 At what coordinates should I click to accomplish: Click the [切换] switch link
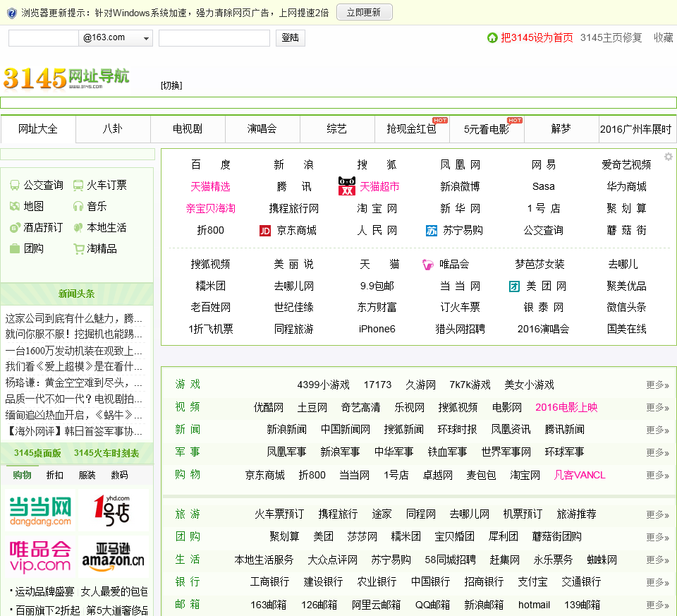(171, 85)
